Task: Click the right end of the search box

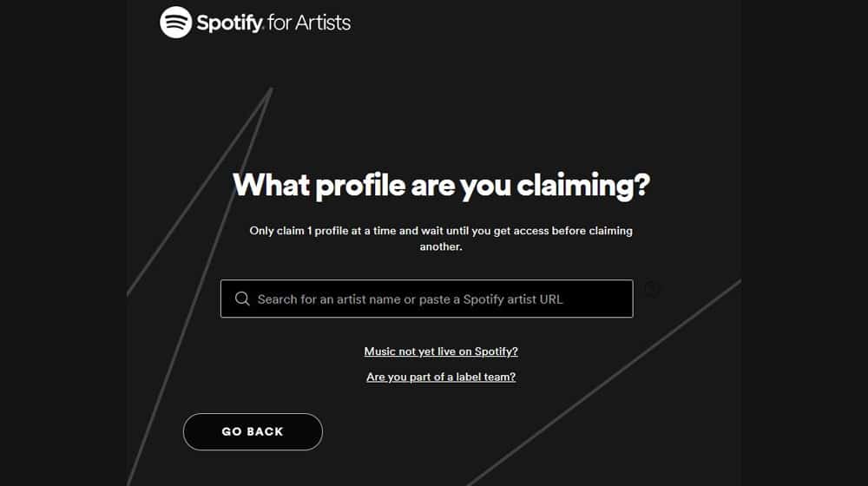Action: [x=620, y=299]
